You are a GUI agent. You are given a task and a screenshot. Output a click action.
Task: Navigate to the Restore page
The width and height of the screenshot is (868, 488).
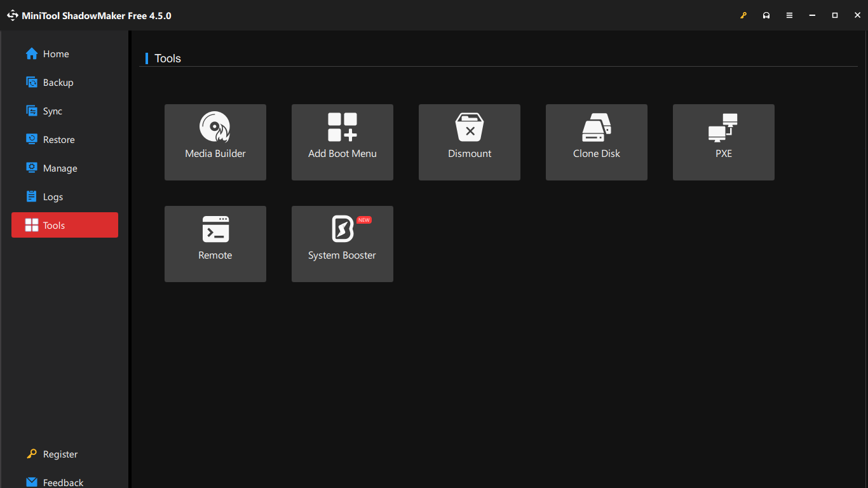pos(58,140)
